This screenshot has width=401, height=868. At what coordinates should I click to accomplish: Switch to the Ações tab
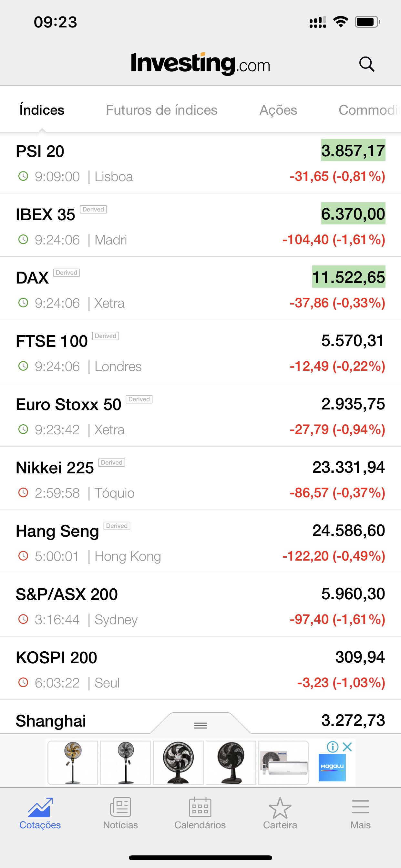pyautogui.click(x=278, y=110)
